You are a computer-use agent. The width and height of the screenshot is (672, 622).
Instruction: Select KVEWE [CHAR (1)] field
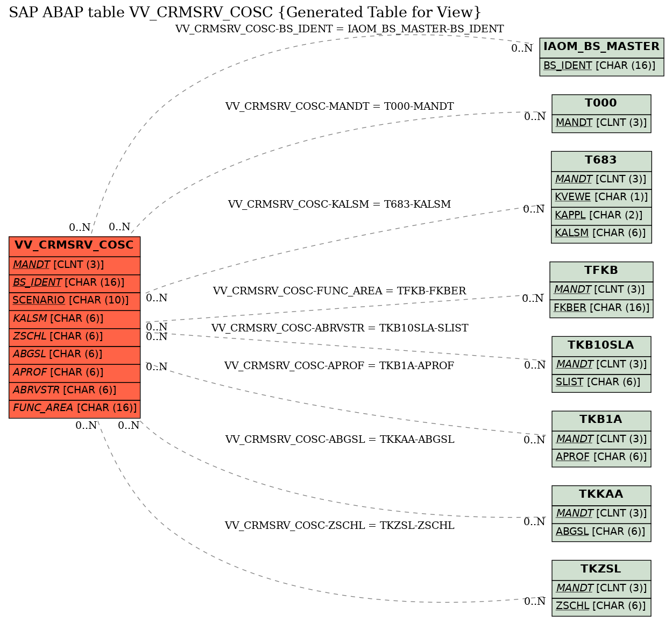(x=602, y=198)
